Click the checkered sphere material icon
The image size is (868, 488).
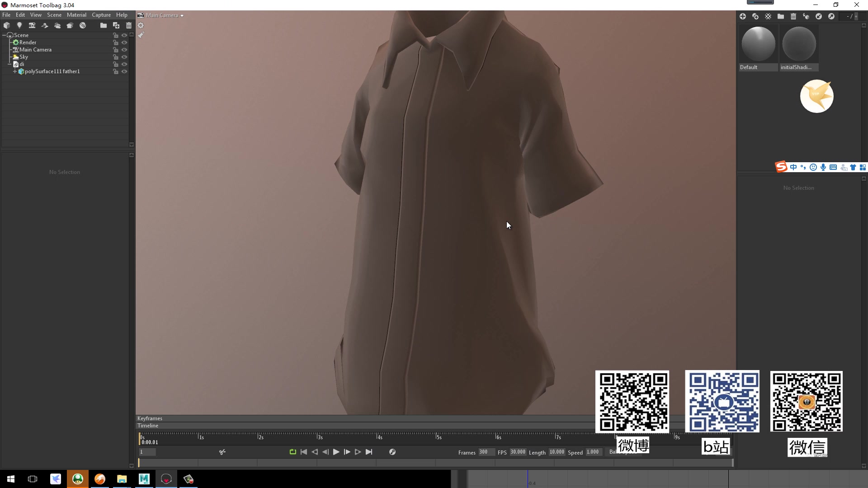768,16
